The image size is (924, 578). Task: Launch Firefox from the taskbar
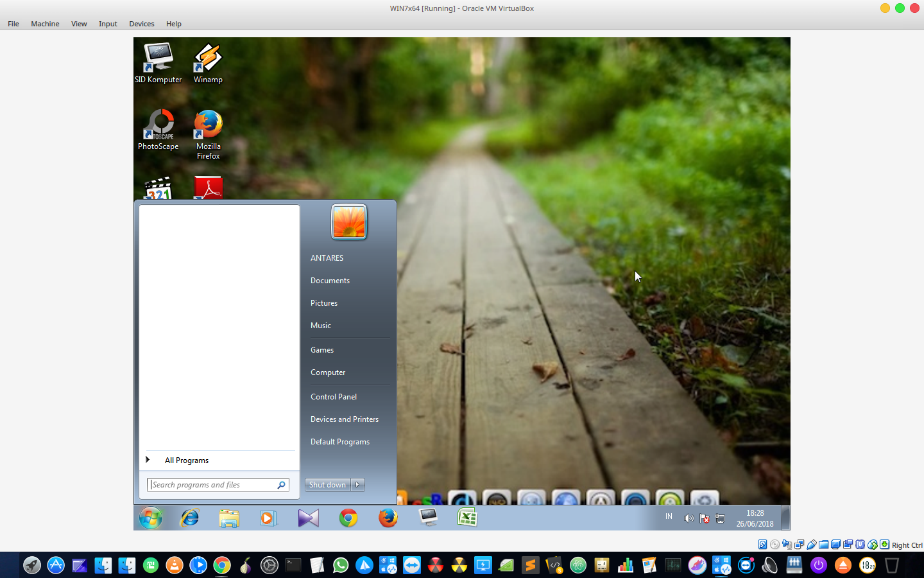388,518
